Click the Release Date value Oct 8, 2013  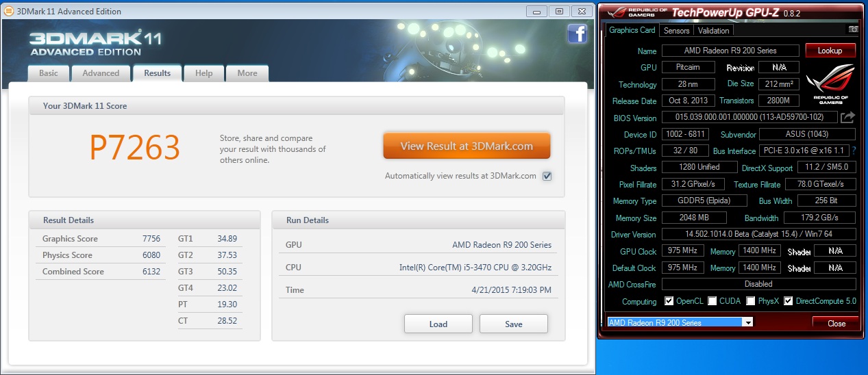[x=689, y=101]
